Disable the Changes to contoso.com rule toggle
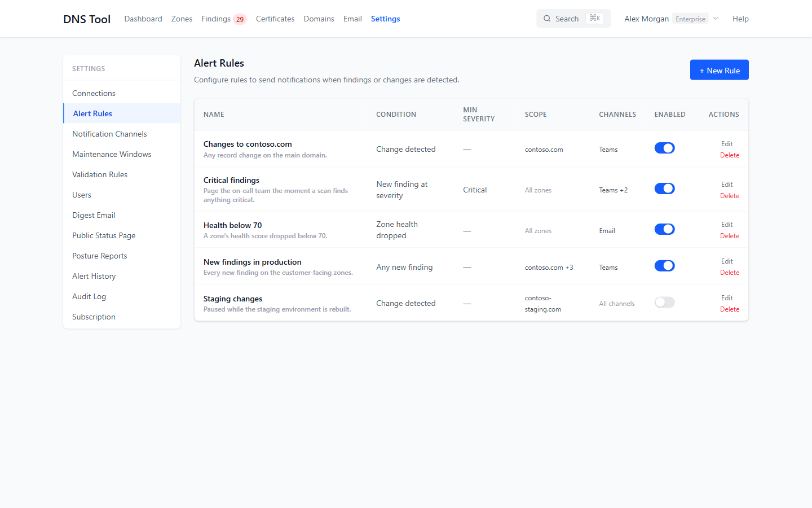 (x=664, y=148)
